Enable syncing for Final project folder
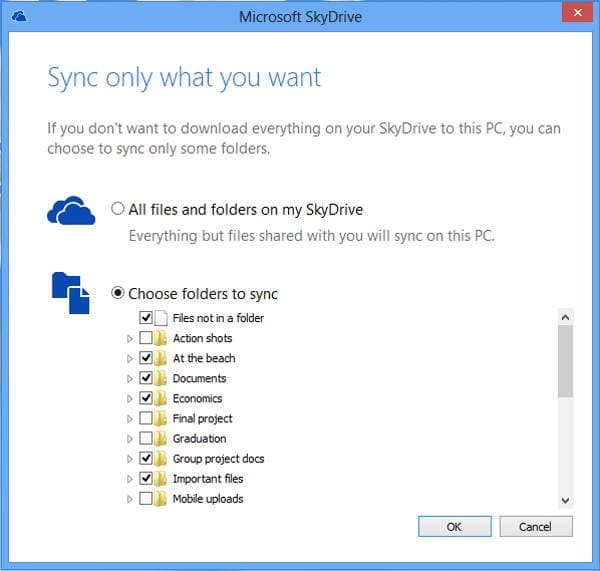The image size is (600, 571). [x=146, y=418]
